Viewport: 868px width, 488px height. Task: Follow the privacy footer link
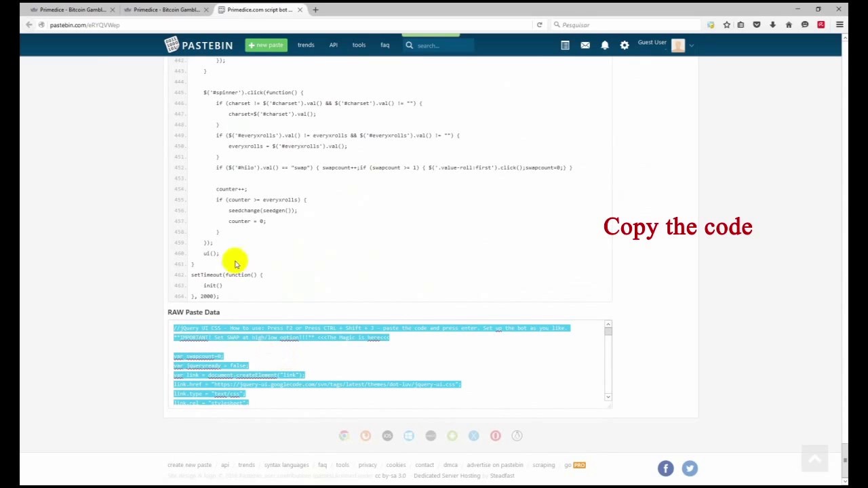tap(368, 465)
